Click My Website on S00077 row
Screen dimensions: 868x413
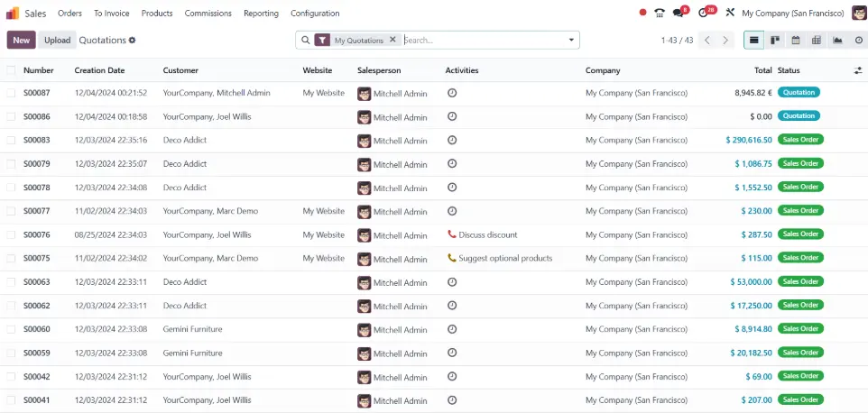[x=323, y=211]
